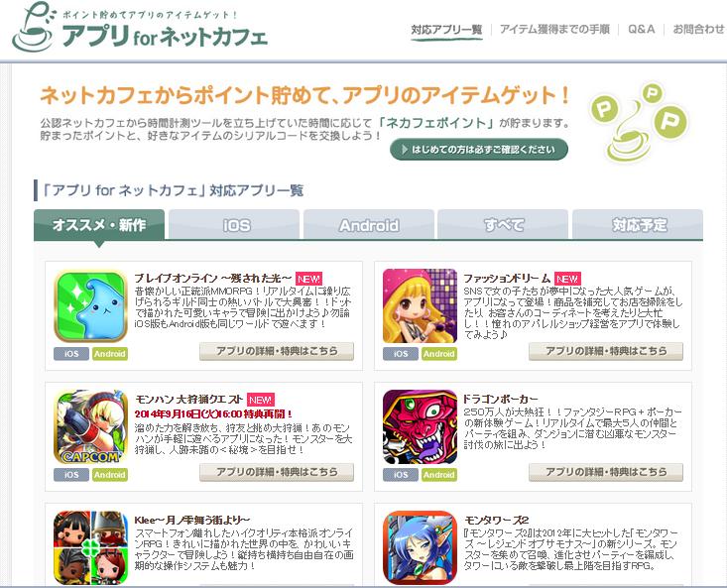Open the Q&A menu item
727x588 pixels.
(x=642, y=29)
